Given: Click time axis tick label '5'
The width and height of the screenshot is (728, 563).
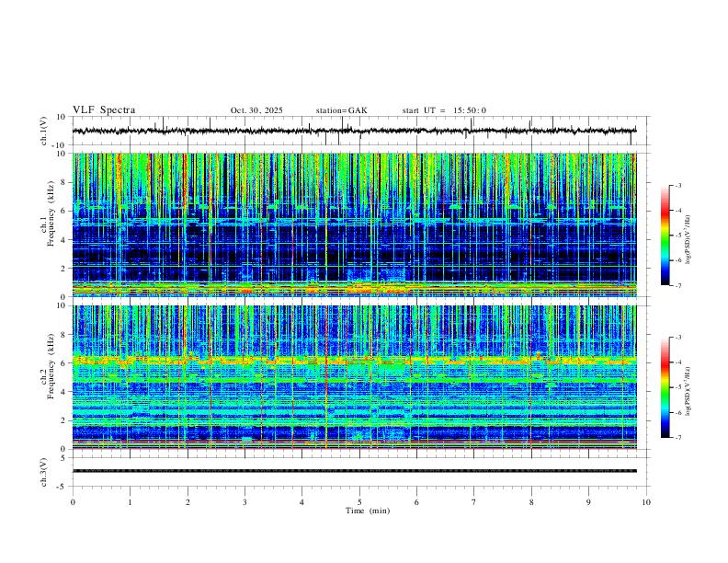Looking at the screenshot, I should pos(359,502).
